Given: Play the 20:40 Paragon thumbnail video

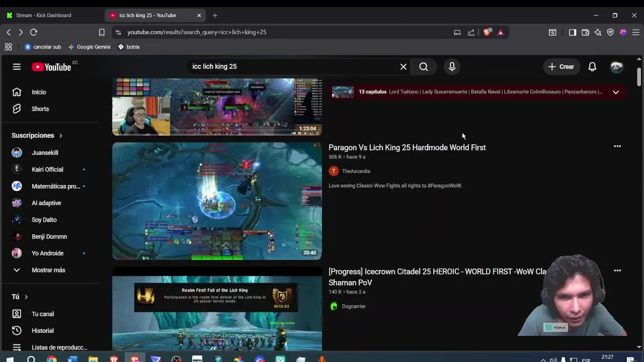Looking at the screenshot, I should tap(217, 201).
